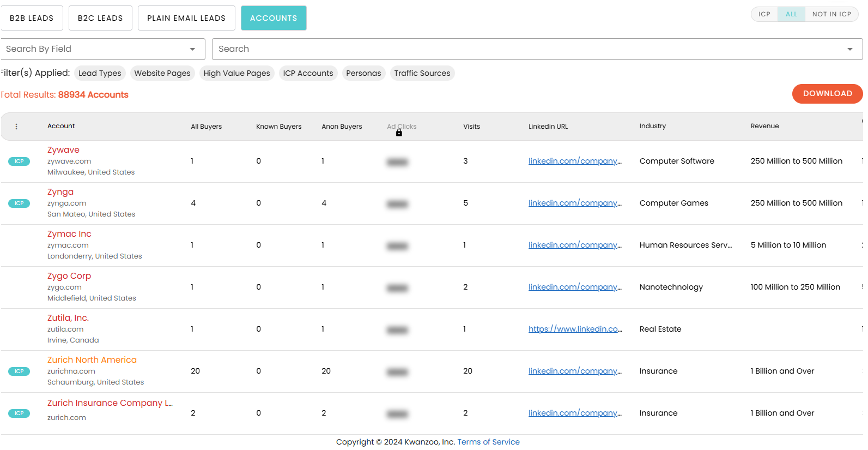Click the zurichna.com domain text
Viewport: 868px width, 450px height.
71,371
